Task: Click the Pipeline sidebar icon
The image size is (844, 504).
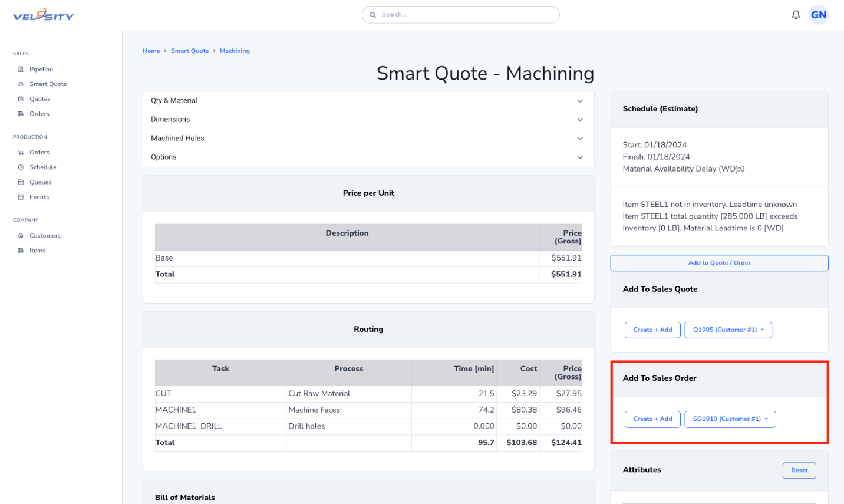Action: [x=21, y=69]
